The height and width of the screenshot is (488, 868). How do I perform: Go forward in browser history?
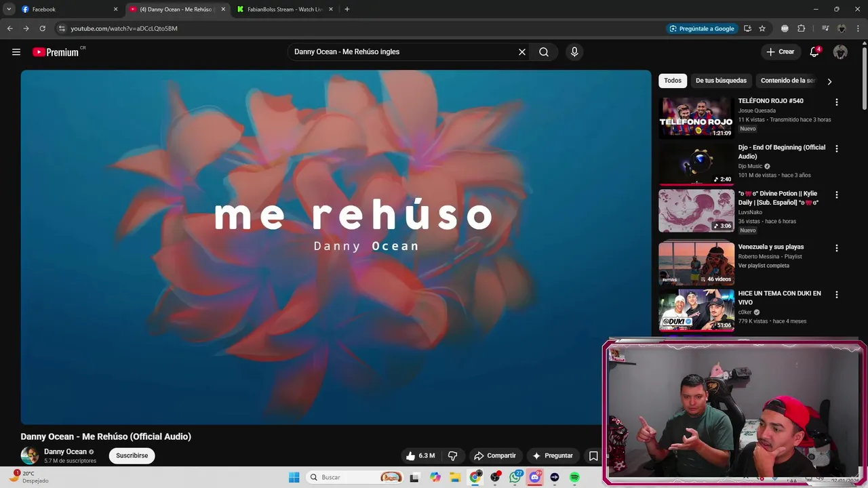click(26, 28)
